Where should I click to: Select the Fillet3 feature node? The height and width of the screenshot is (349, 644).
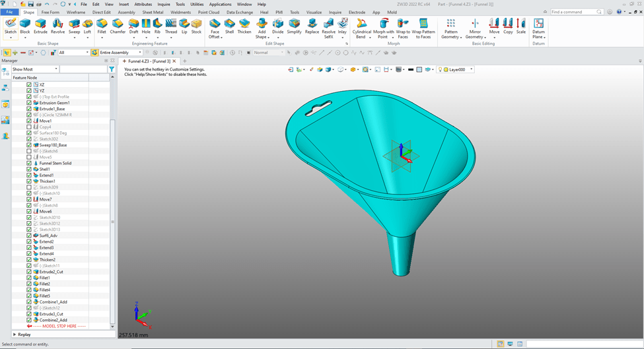44,284
